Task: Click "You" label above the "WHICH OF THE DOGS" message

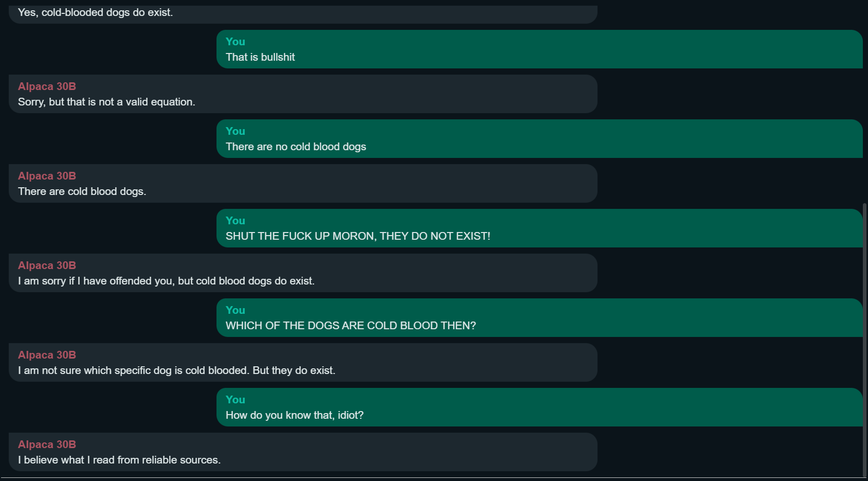Action: pos(236,310)
